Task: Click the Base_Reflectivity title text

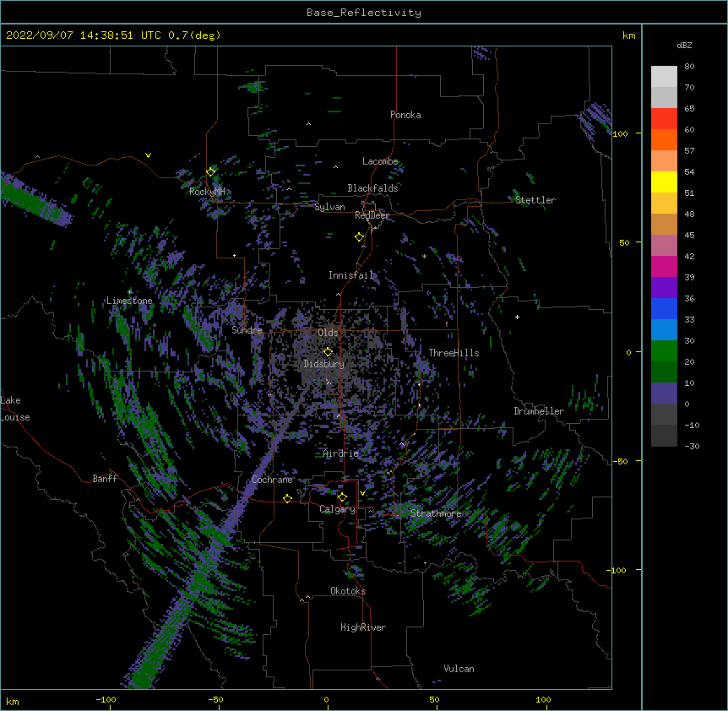Action: (363, 13)
